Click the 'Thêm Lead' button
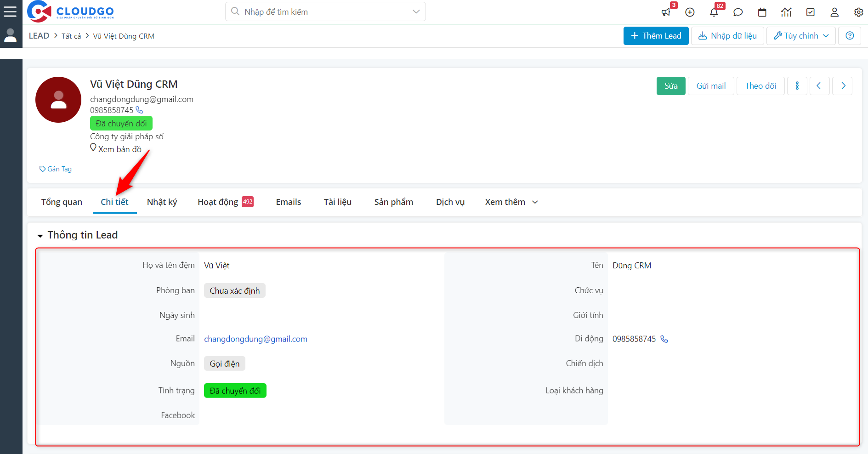The height and width of the screenshot is (454, 868). pos(656,35)
